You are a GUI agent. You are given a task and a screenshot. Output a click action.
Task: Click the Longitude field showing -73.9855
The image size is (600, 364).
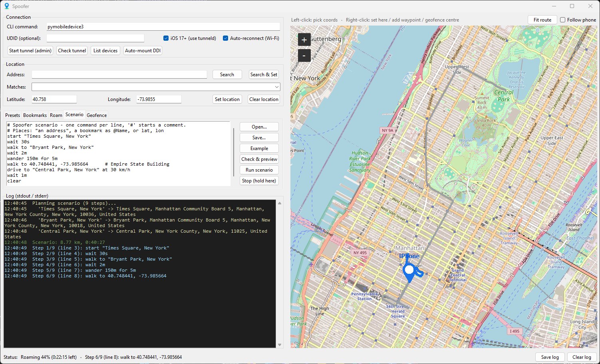pyautogui.click(x=159, y=99)
